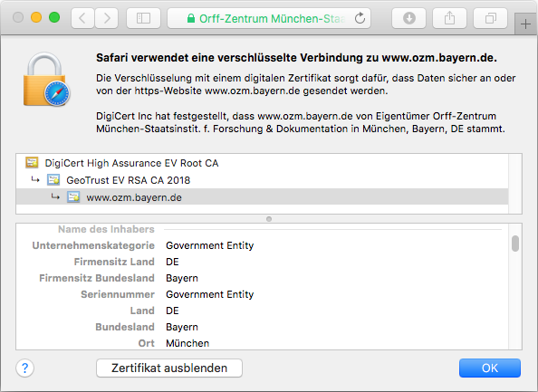This screenshot has height=392, width=538.
Task: Go back with the Safari back arrow
Action: point(82,18)
